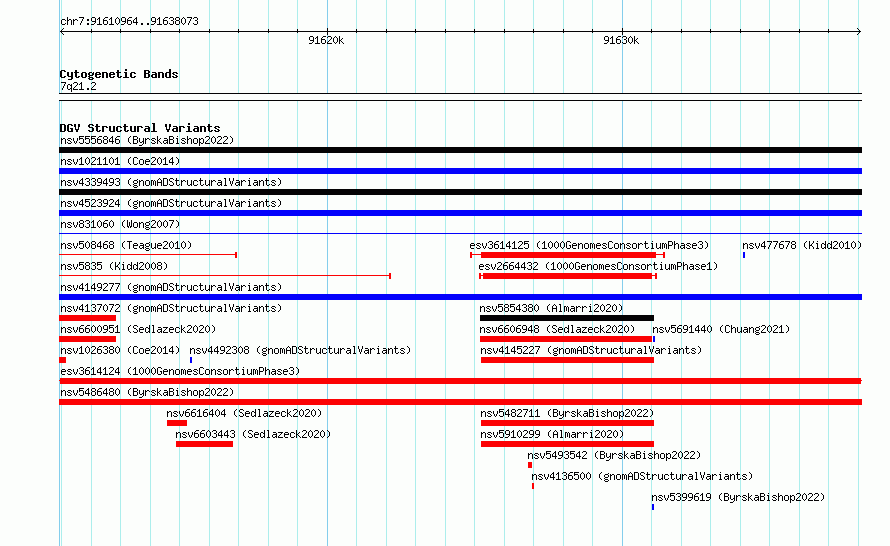Click the red bar under nsv6603443
The width and height of the screenshot is (890, 546).
pyautogui.click(x=204, y=444)
